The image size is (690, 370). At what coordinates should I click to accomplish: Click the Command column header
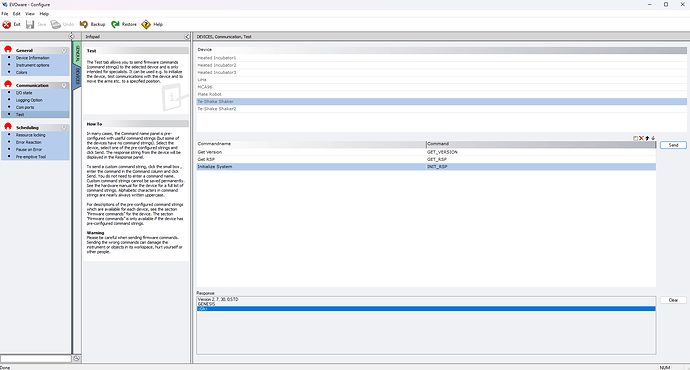[541, 144]
